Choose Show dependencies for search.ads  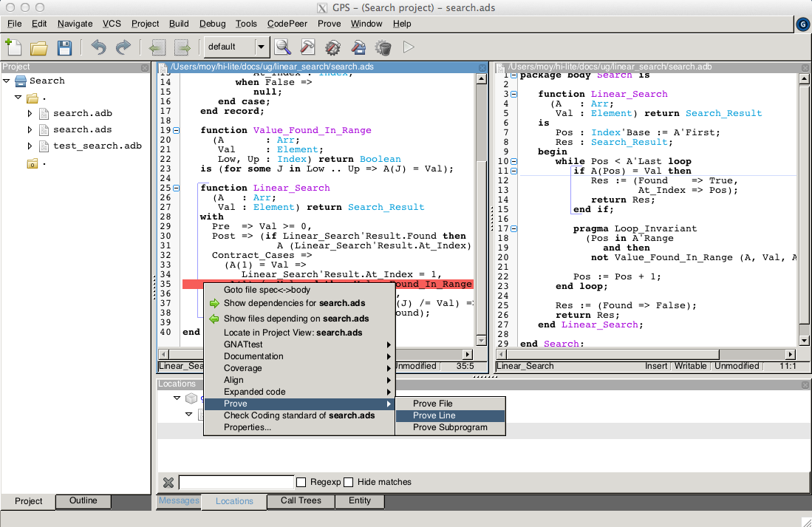coord(299,304)
